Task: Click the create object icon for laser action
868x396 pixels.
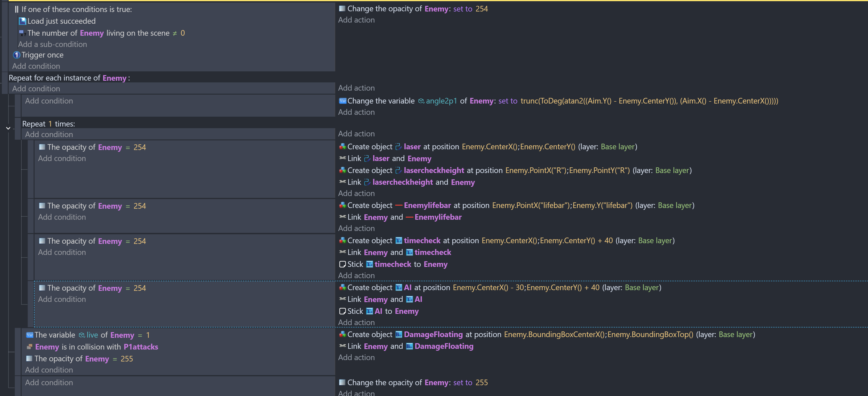Action: pos(342,147)
